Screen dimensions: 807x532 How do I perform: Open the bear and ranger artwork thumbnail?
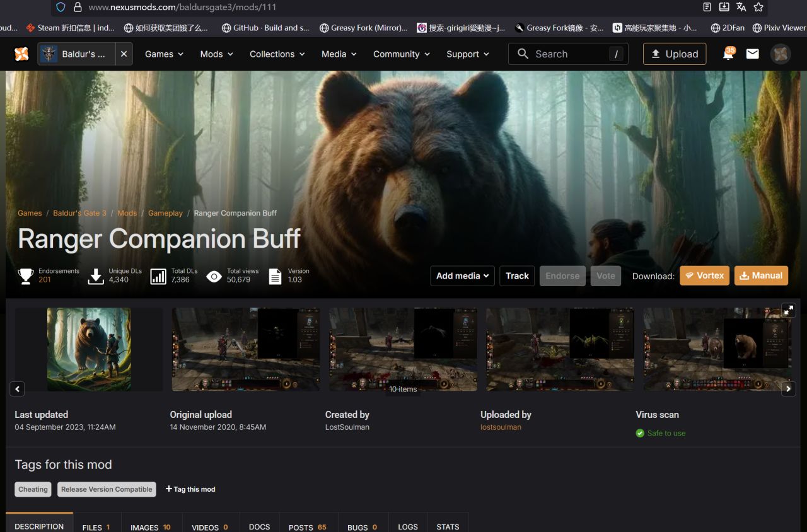pyautogui.click(x=89, y=349)
